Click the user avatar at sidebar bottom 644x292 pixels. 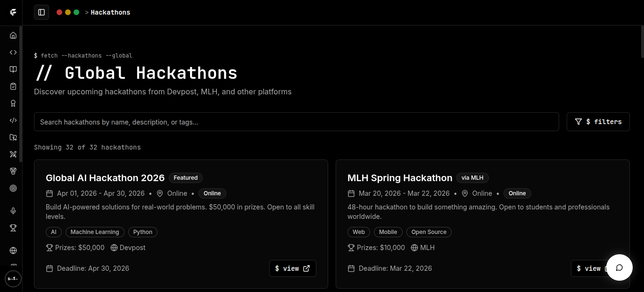[x=13, y=279]
